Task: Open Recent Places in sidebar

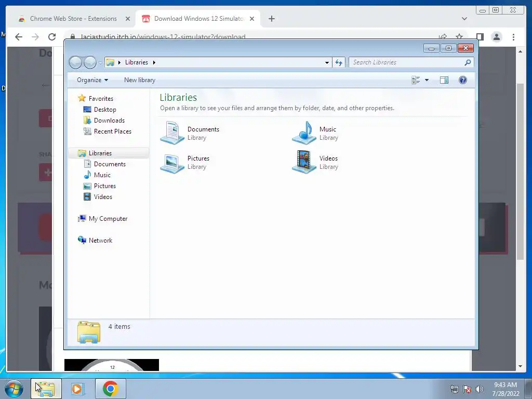Action: point(112,131)
